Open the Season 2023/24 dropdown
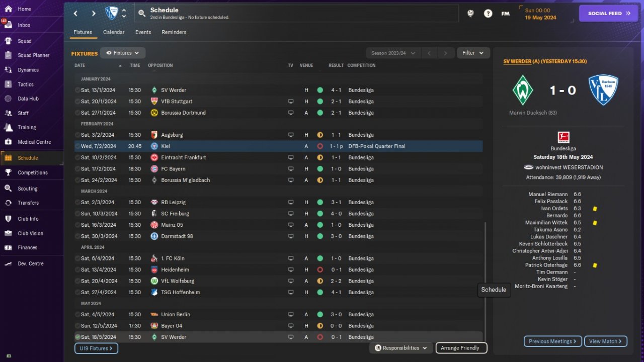644x362 pixels. click(393, 53)
